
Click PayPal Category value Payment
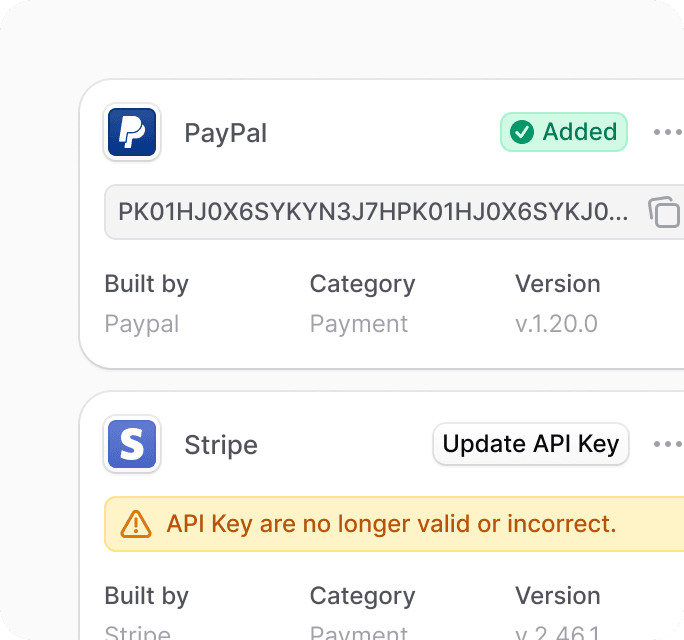359,324
